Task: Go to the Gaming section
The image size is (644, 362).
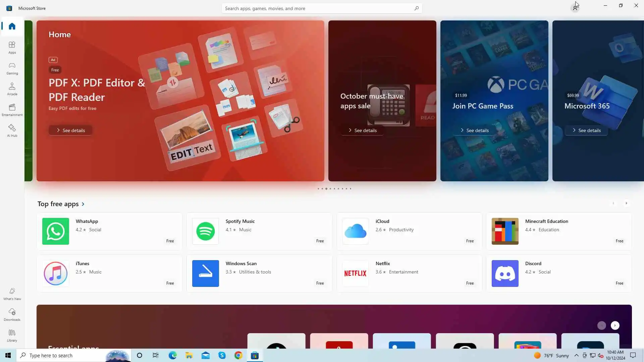Action: tap(12, 68)
